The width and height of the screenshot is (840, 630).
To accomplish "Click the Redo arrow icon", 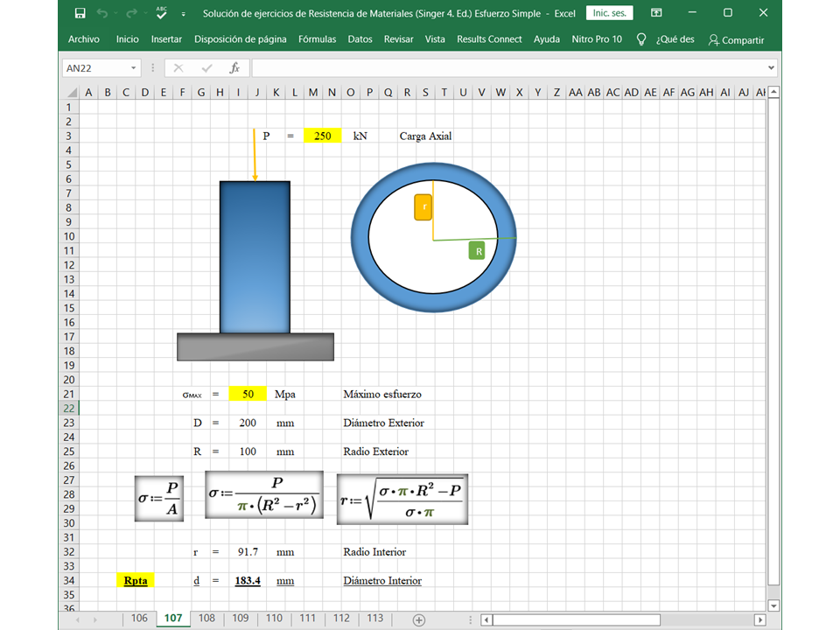I will [131, 13].
